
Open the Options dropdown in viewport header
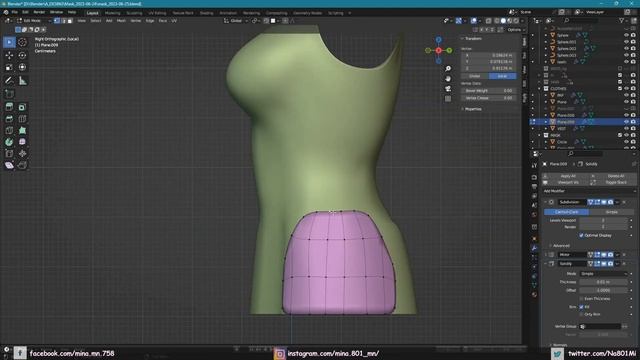click(x=516, y=30)
